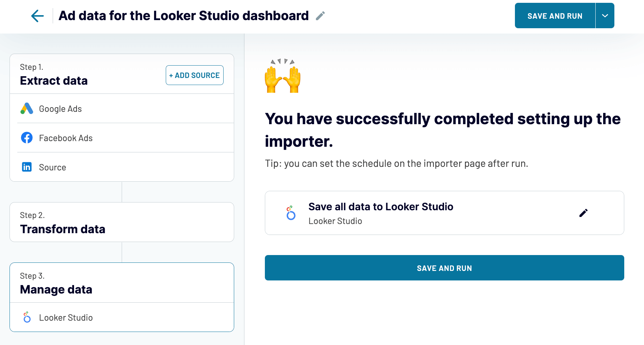The image size is (644, 345).
Task: Open the destination editor via the pencil icon
Action: coord(583,213)
